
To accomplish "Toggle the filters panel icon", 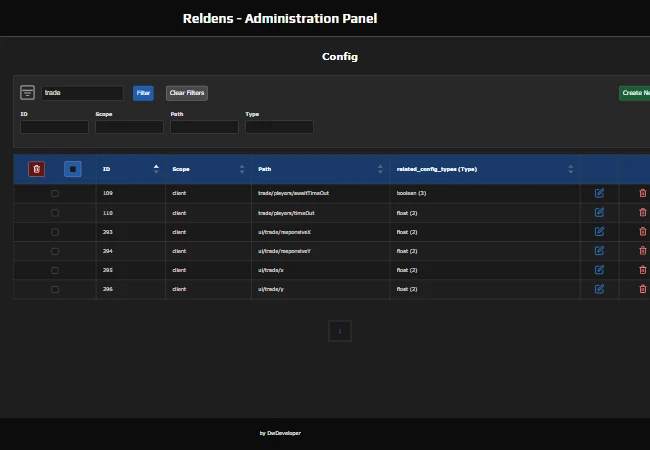I will pos(27,92).
